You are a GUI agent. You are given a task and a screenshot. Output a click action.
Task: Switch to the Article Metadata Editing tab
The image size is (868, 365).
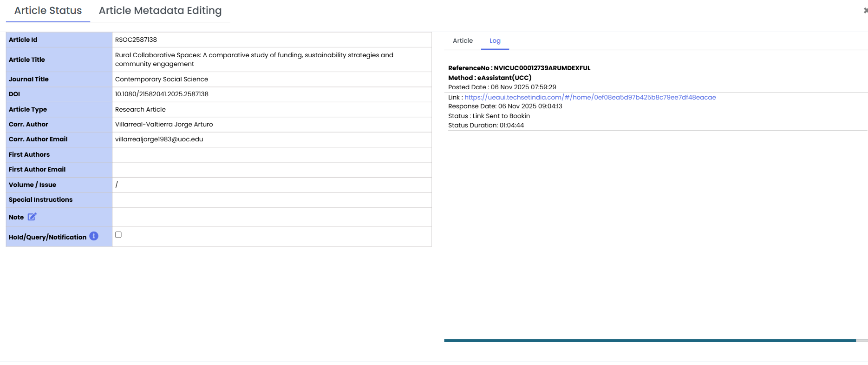160,11
